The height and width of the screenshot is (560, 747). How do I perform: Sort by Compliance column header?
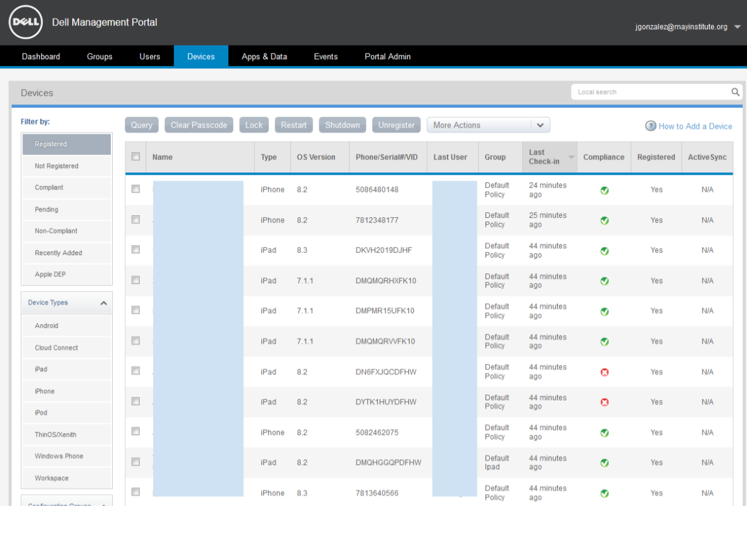604,157
